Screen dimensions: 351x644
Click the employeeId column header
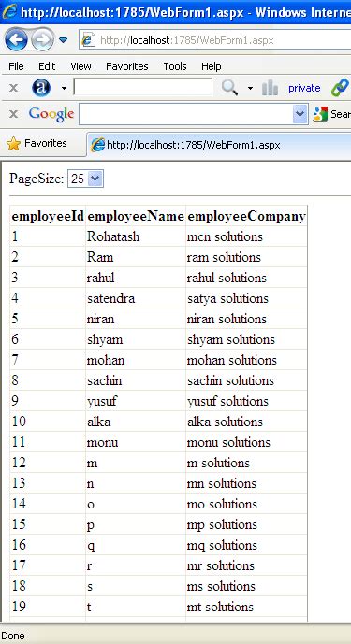pos(48,216)
